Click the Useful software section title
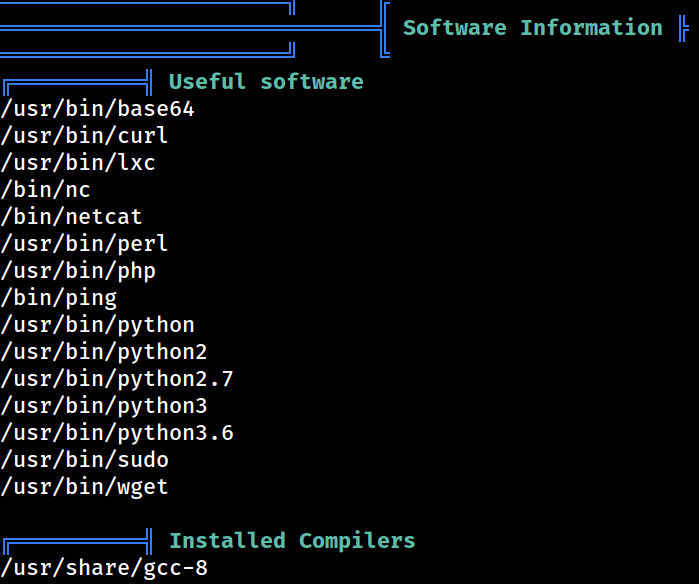This screenshot has width=699, height=584. 266,82
